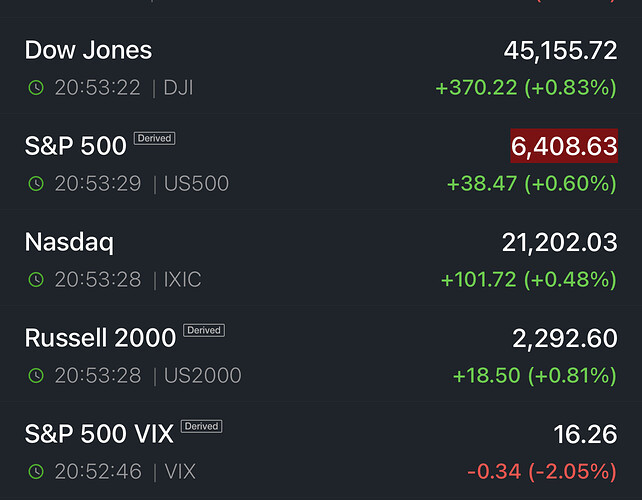Click the clock icon under Russell 2000
Screen dimensions: 642x500
point(36,376)
